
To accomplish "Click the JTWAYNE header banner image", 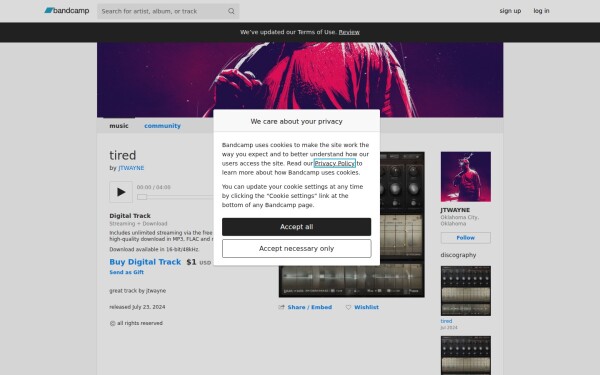I will coord(300,80).
